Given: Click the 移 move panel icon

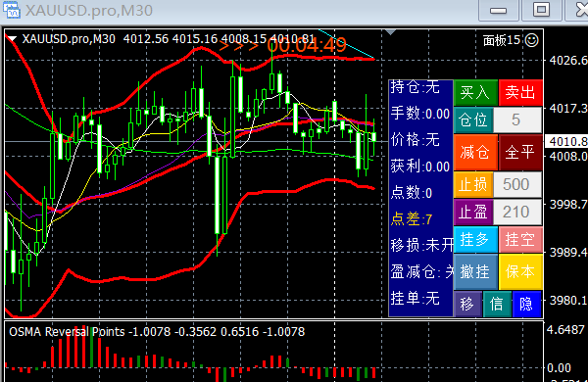Looking at the screenshot, I should pyautogui.click(x=467, y=304).
